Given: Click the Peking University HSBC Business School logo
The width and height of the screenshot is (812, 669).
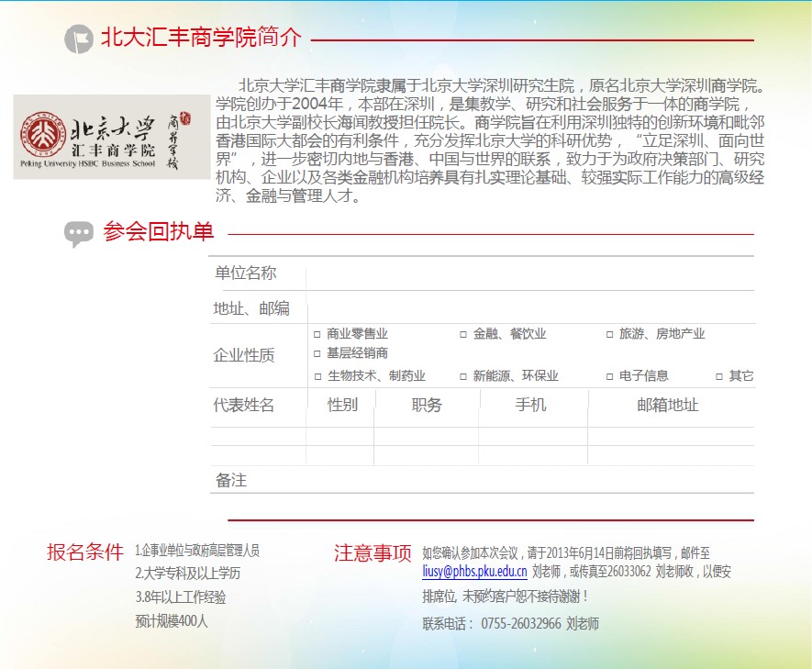Looking at the screenshot, I should click(x=111, y=137).
